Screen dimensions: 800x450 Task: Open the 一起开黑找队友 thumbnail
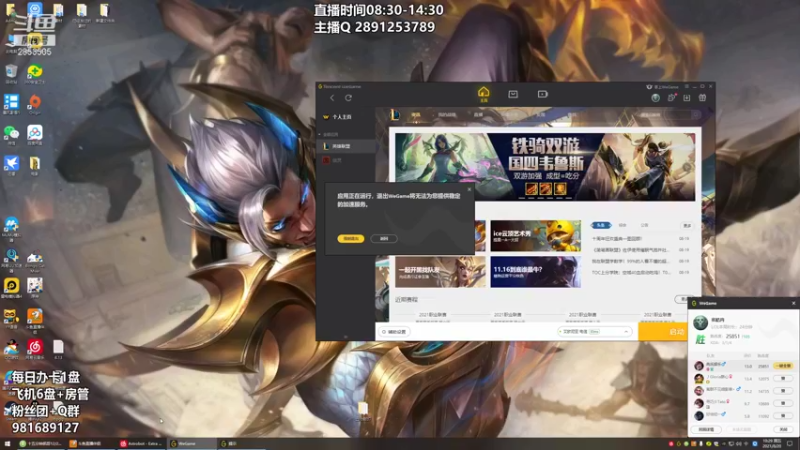click(440, 272)
